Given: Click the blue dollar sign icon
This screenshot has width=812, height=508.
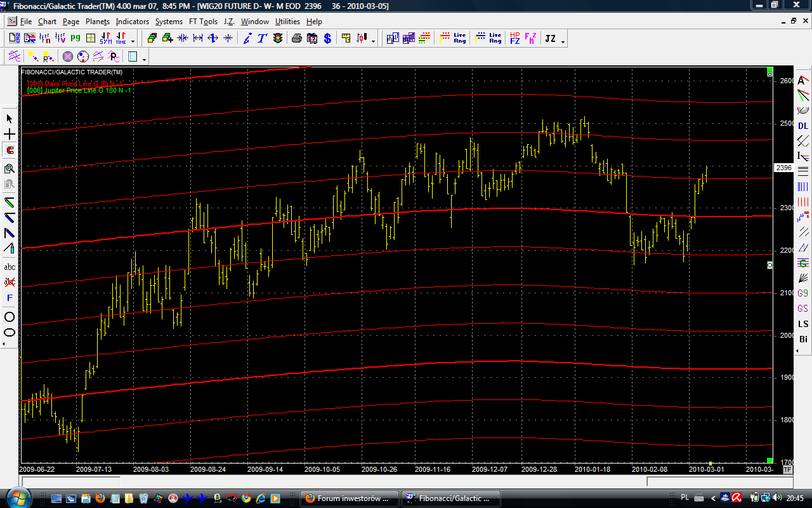Looking at the screenshot, I should coord(327,39).
